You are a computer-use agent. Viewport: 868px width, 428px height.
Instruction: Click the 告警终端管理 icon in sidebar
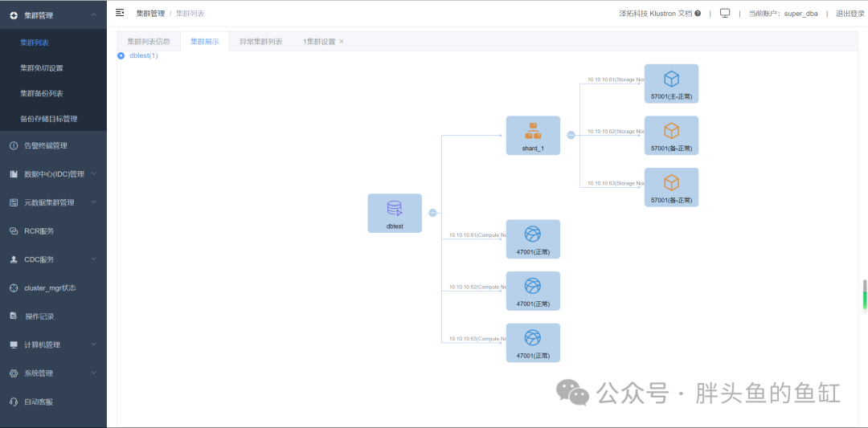click(x=14, y=146)
